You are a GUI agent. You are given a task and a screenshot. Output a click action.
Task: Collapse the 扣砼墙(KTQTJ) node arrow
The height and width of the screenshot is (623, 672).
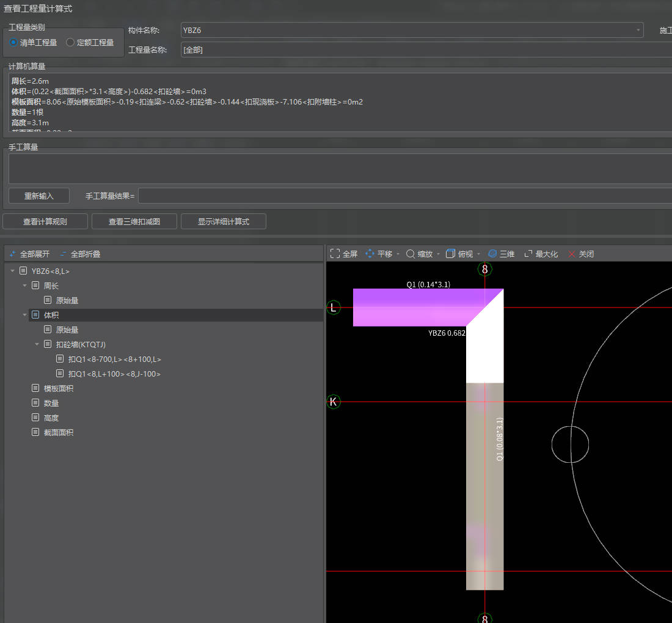pyautogui.click(x=37, y=344)
